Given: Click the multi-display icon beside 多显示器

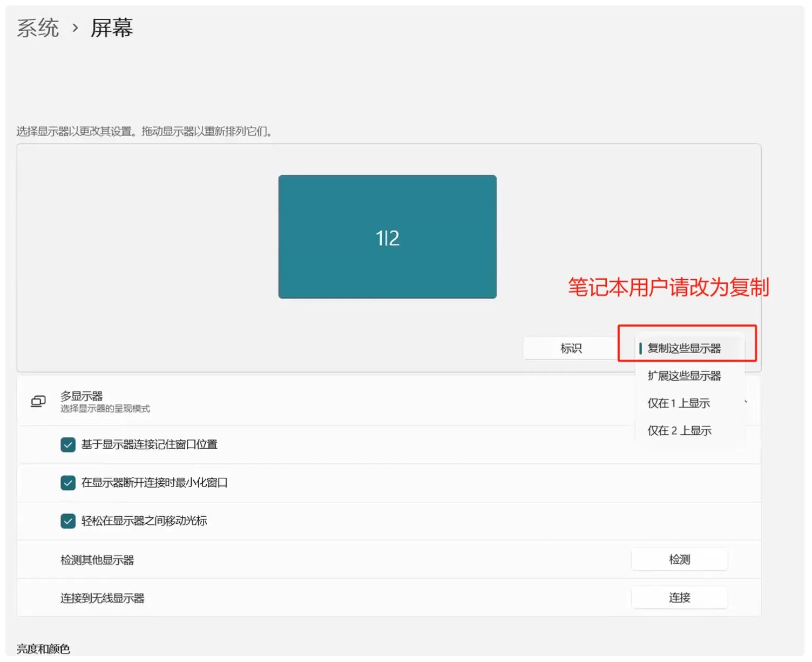Looking at the screenshot, I should tap(38, 401).
